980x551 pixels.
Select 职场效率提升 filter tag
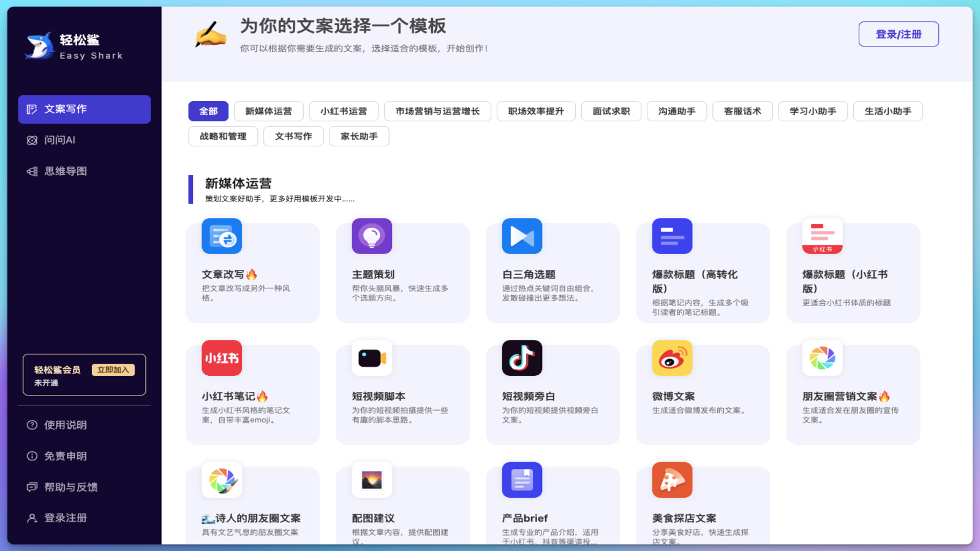pos(536,111)
